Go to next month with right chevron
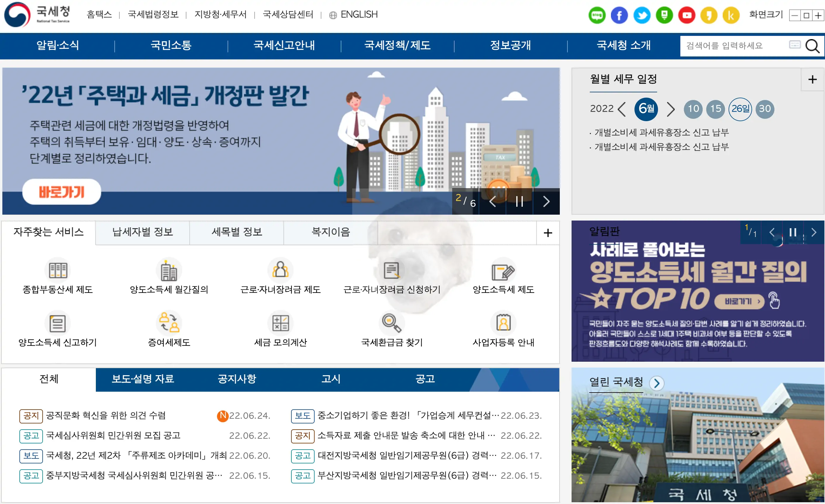 [671, 109]
